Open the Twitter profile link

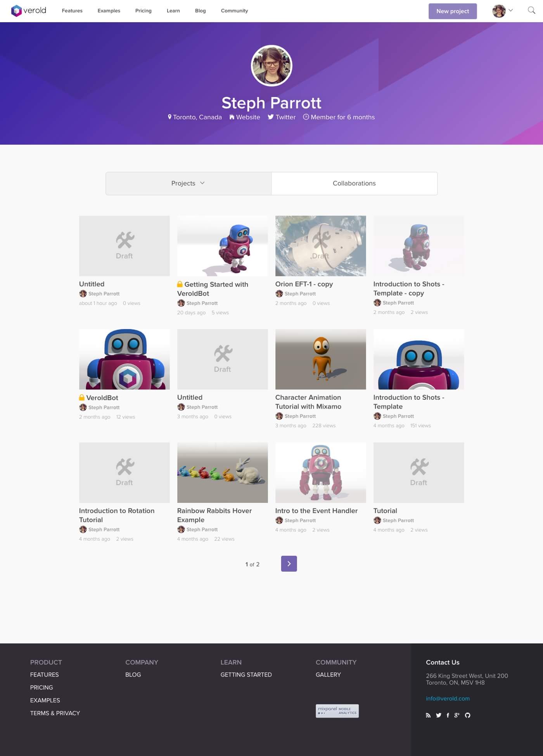pos(282,117)
